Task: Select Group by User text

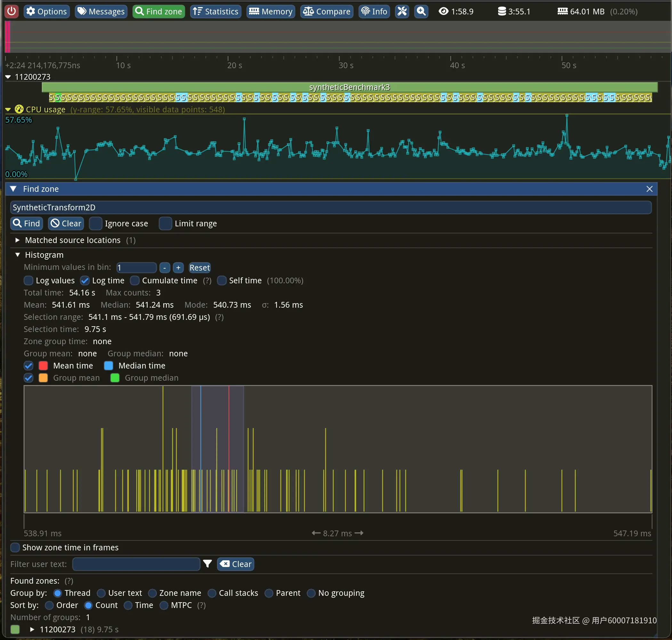Action: [101, 593]
